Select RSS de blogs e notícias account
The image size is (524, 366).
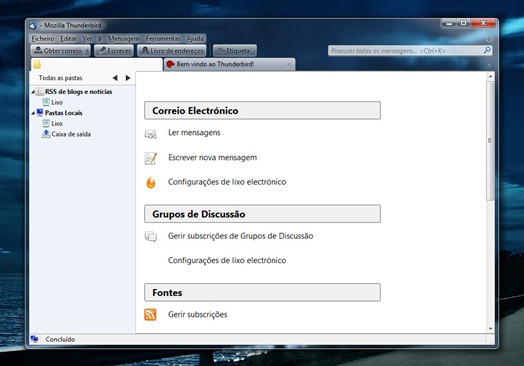pyautogui.click(x=78, y=92)
